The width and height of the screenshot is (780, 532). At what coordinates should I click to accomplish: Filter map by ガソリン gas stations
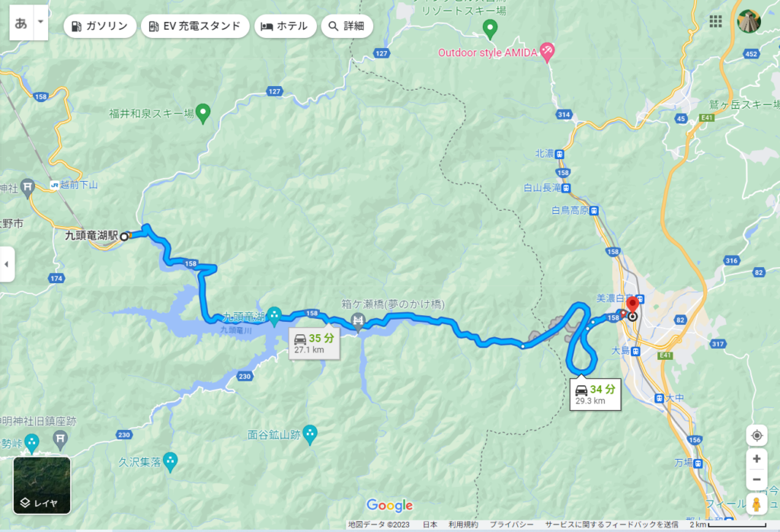[x=100, y=26]
